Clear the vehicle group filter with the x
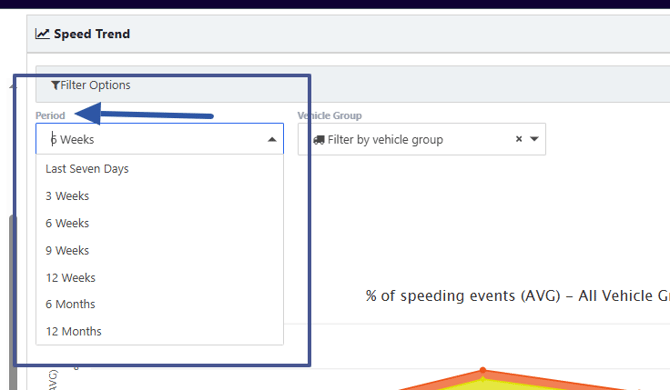Screen dimensions: 670x390 [x=519, y=139]
